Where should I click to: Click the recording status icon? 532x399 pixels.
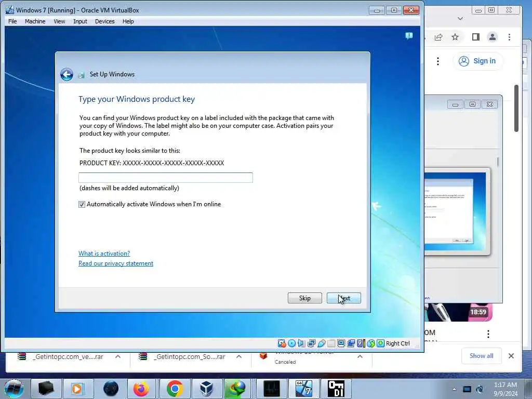click(x=351, y=343)
